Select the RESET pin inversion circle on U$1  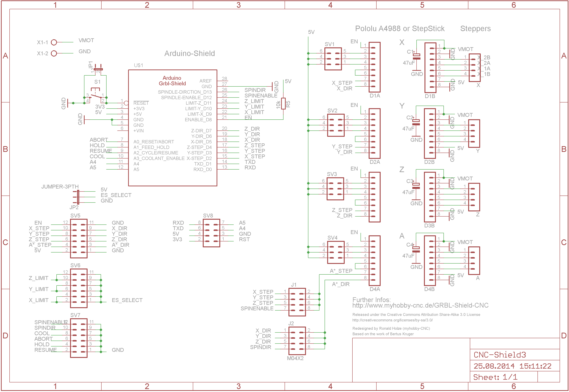tap(126, 103)
